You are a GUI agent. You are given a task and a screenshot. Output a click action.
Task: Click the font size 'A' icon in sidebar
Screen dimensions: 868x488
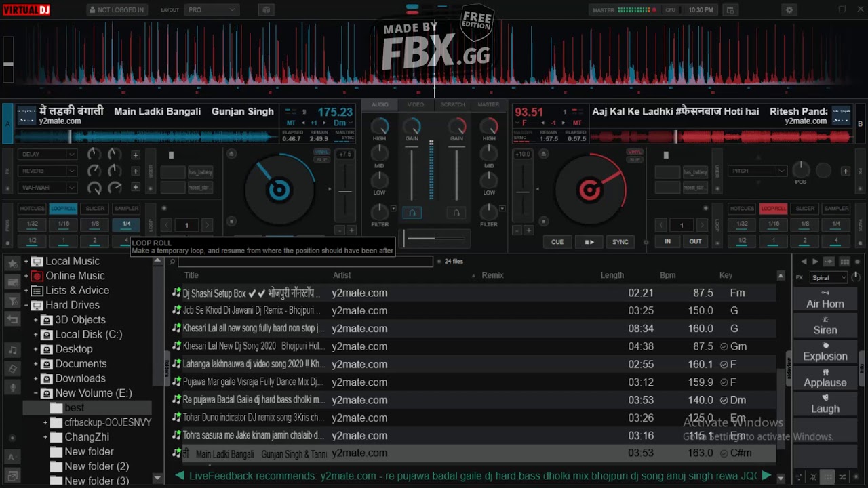click(x=12, y=457)
